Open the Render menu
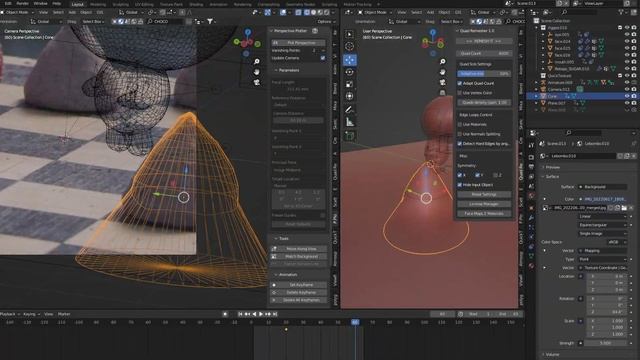Viewport: 640px width, 360px height. (22, 3)
